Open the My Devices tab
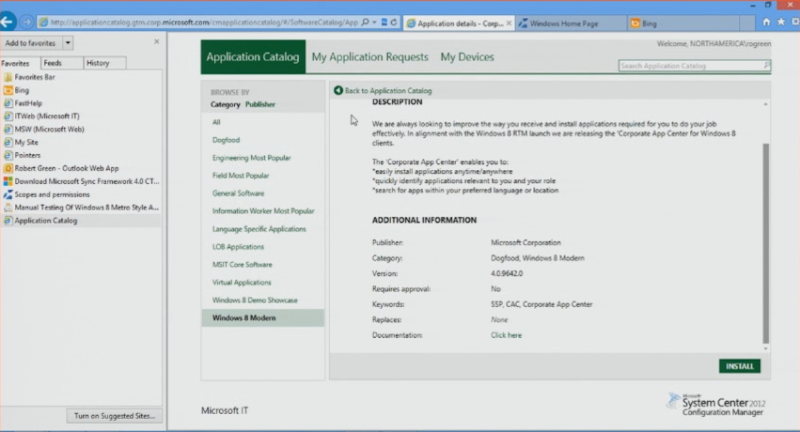Screen dimensions: 800x432 coord(467,57)
